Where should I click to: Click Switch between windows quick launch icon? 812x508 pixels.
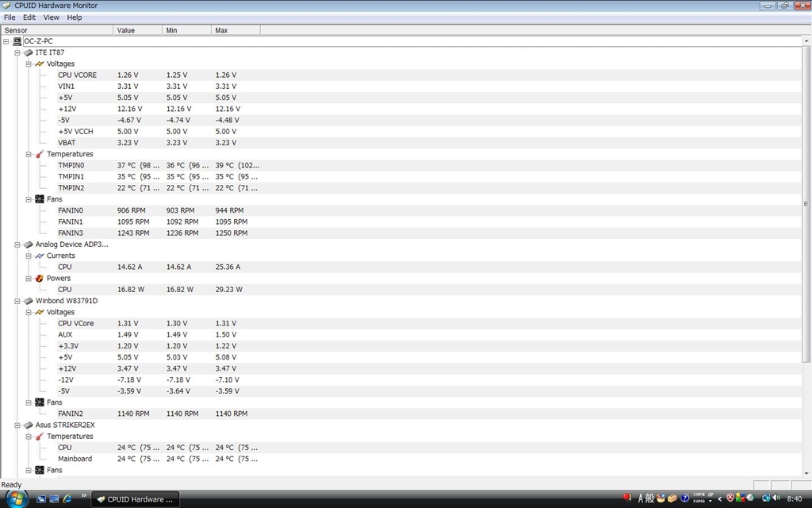pyautogui.click(x=54, y=498)
